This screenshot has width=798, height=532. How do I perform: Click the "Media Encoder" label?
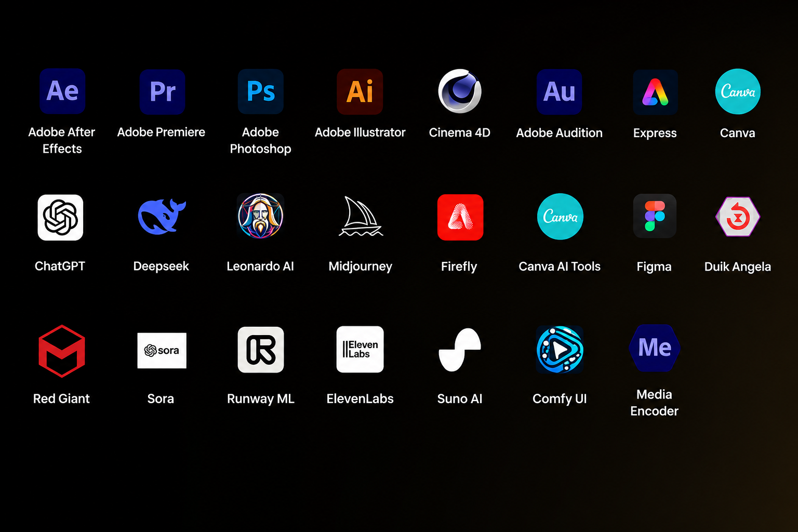(x=655, y=403)
